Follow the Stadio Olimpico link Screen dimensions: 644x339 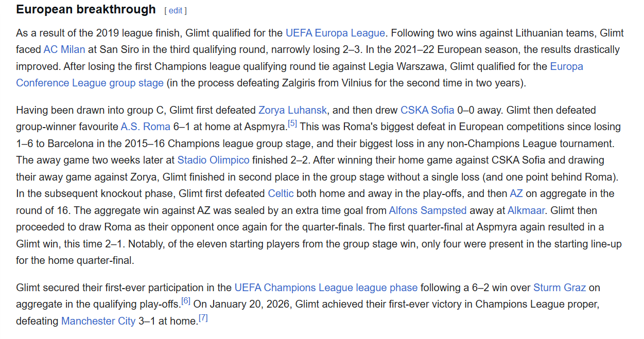[213, 160]
